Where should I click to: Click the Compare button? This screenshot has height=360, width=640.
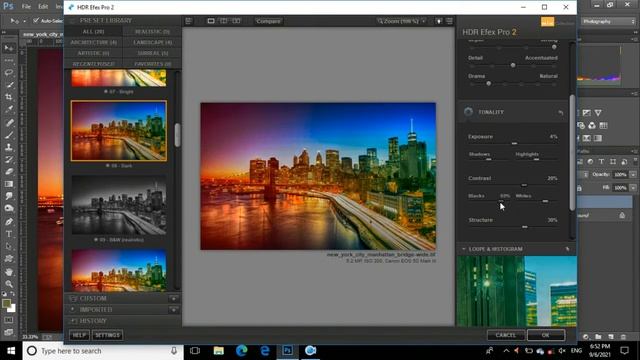pos(268,21)
